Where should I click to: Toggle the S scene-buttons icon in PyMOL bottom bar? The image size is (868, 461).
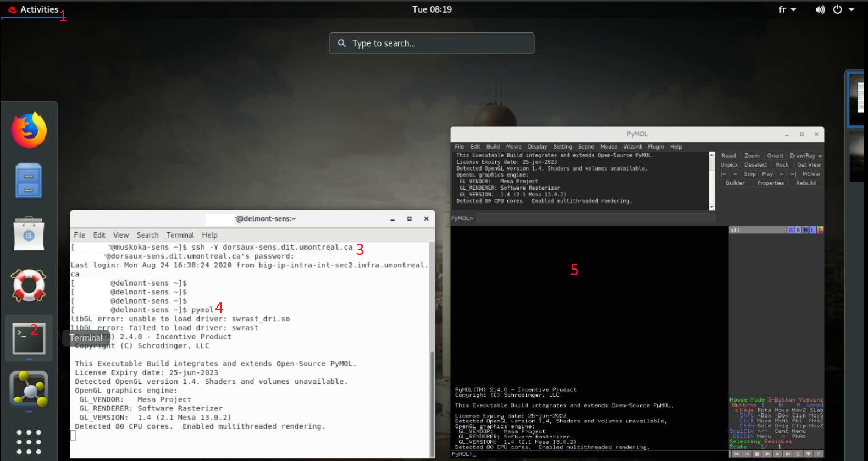coord(798,454)
